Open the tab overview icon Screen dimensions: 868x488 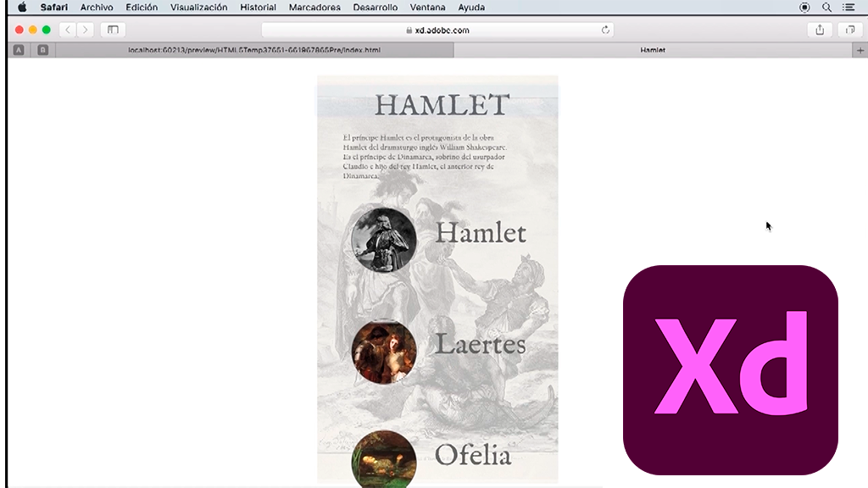(x=849, y=30)
